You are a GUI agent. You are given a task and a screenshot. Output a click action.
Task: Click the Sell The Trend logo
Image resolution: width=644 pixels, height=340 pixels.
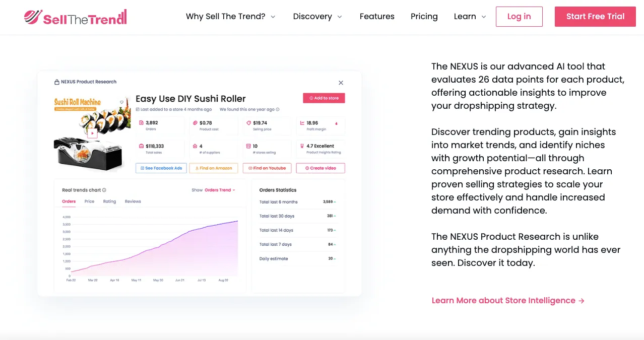coord(76,16)
